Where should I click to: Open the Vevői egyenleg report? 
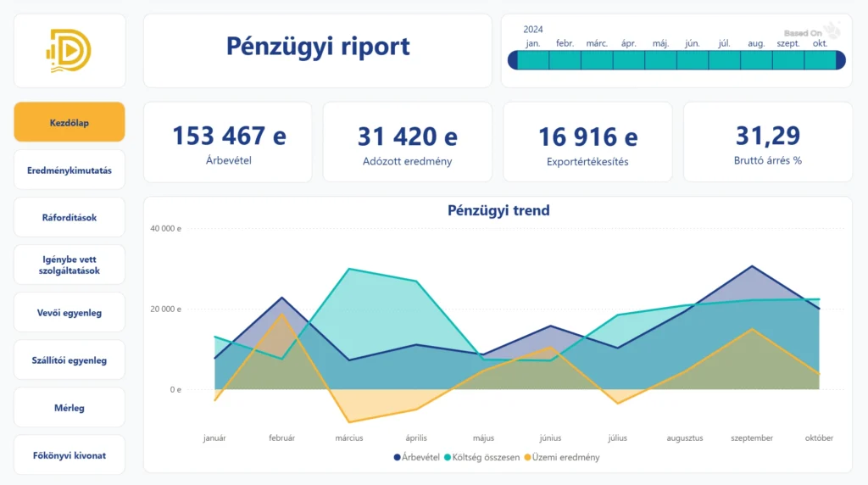coord(70,313)
